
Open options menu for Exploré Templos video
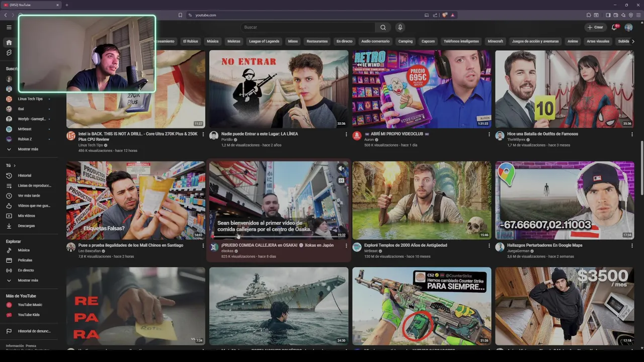pos(489,245)
